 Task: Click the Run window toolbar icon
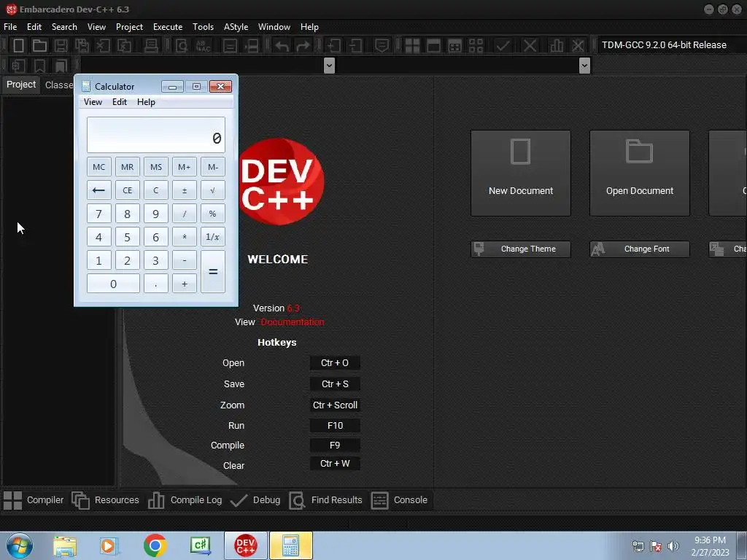coord(433,46)
